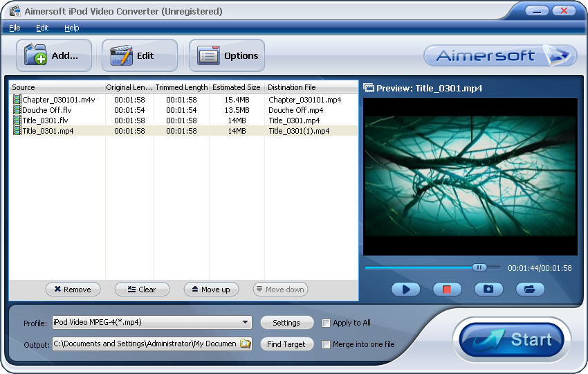588x374 pixels.
Task: Click the 00:01:54 original length cell
Action: pyautogui.click(x=129, y=110)
